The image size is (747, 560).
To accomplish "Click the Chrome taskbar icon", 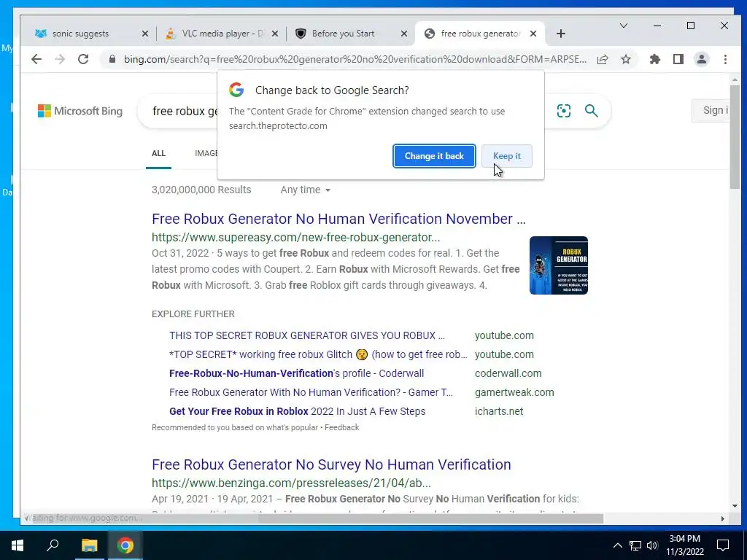I will (x=125, y=545).
